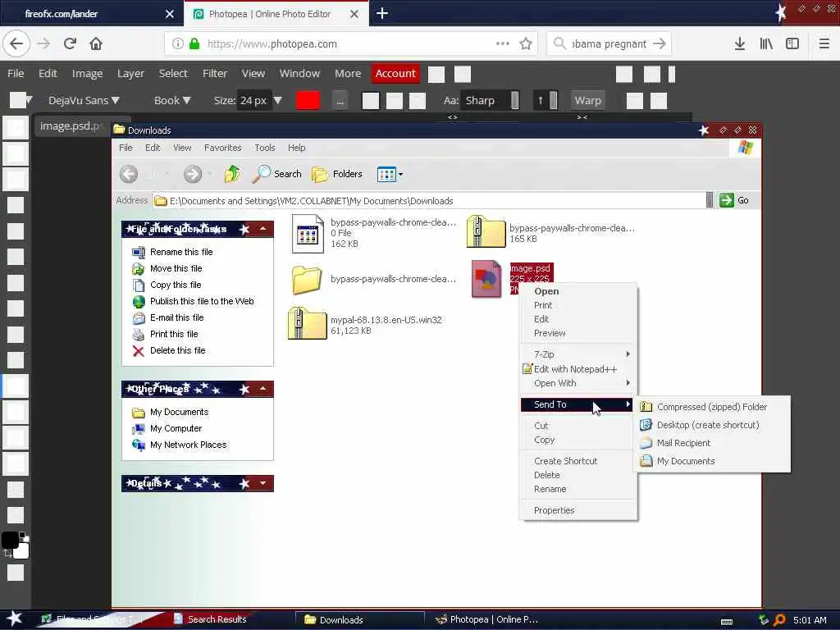Click the Warp text button
The image size is (840, 630).
(x=587, y=100)
